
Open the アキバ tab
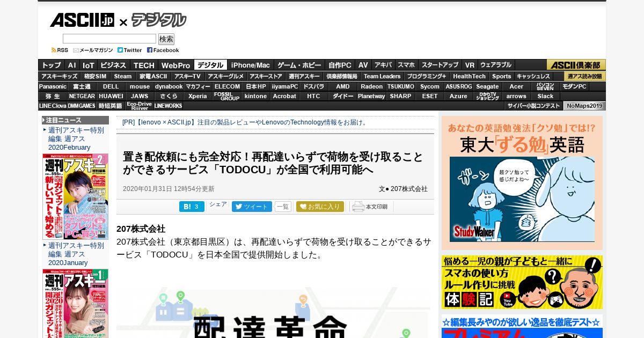(x=383, y=65)
